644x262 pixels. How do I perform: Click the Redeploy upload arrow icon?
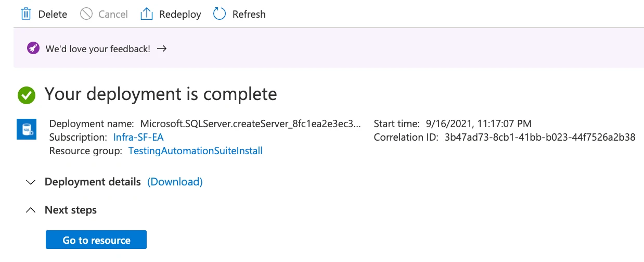point(147,14)
